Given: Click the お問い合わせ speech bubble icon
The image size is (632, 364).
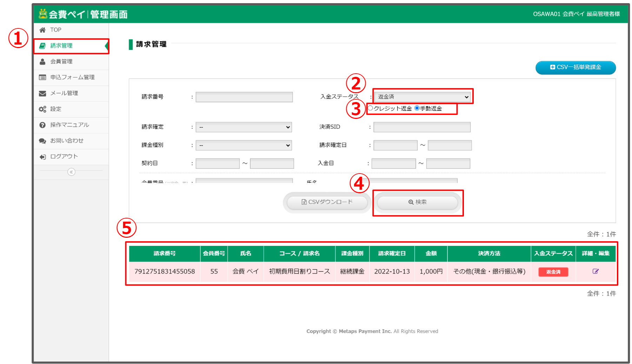Looking at the screenshot, I should tap(42, 141).
